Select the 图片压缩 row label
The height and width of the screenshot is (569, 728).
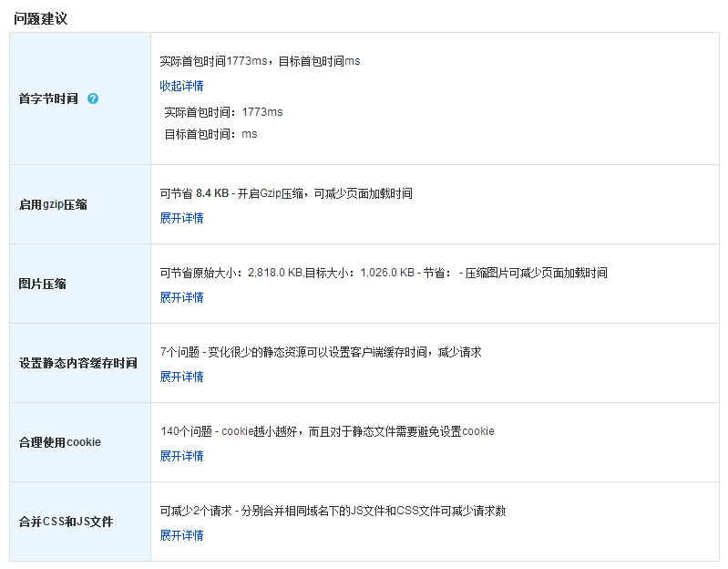click(43, 284)
